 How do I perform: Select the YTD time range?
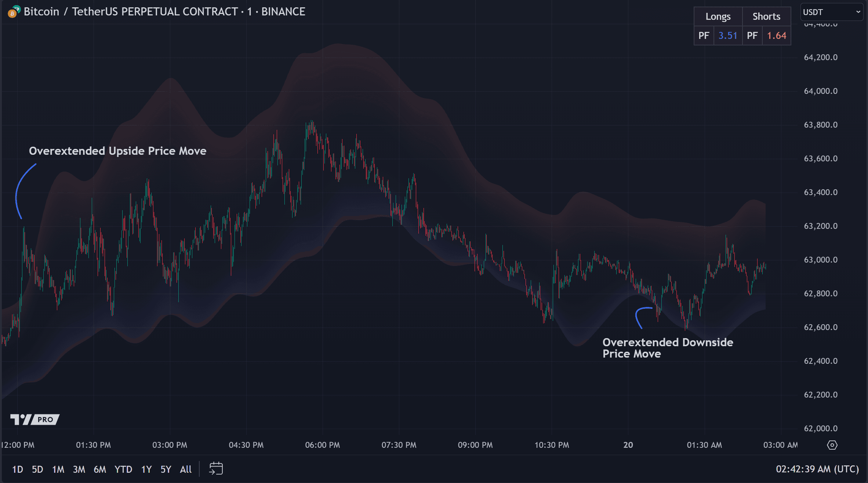[x=123, y=469]
